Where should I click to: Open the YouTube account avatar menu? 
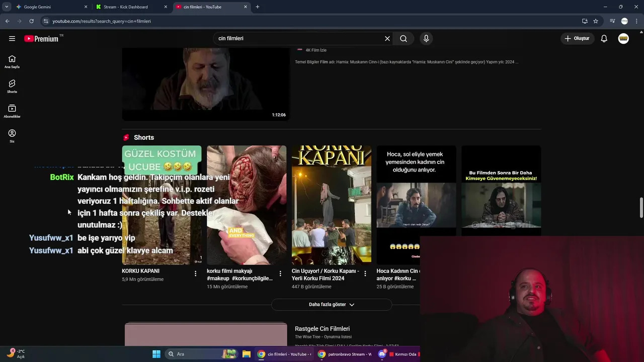[623, 39]
